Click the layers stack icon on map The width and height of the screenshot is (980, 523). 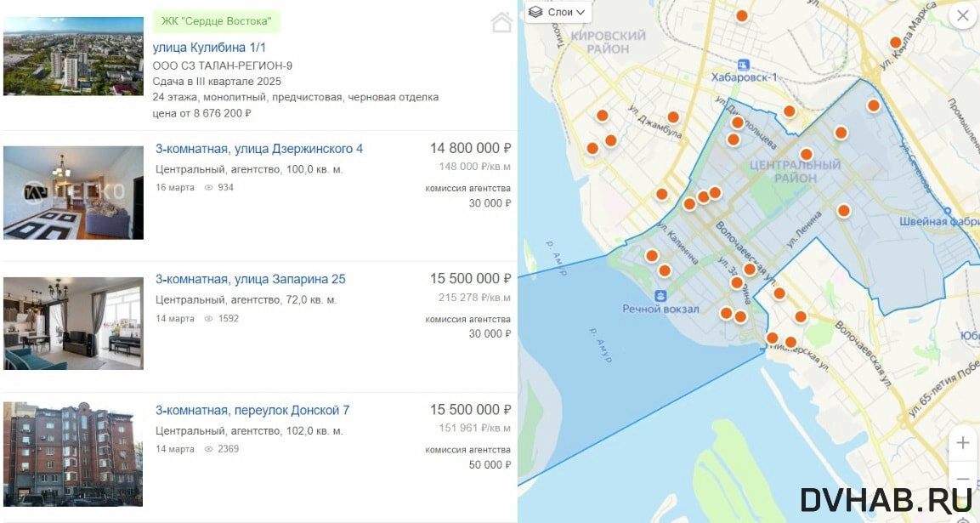point(535,12)
